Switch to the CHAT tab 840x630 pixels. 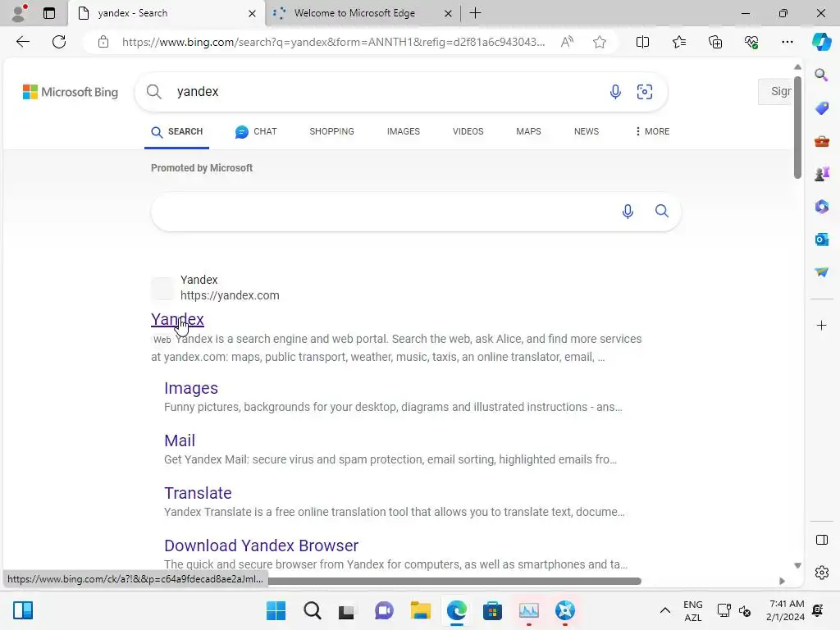(x=256, y=132)
